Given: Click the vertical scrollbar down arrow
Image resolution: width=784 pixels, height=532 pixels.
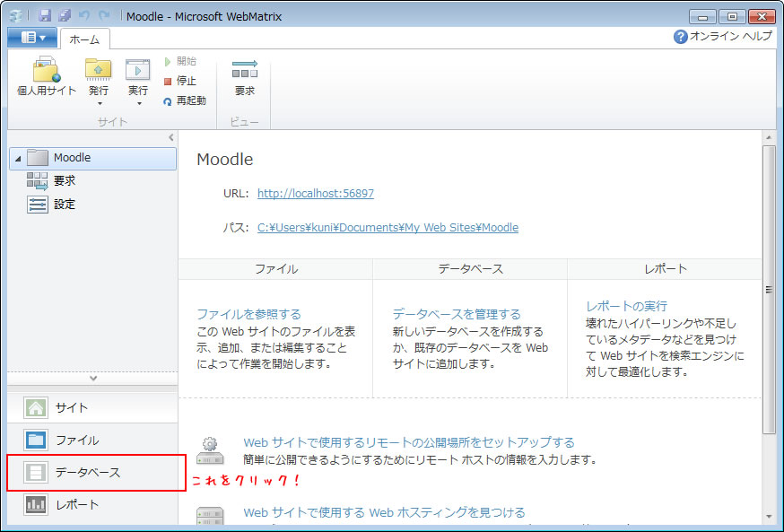Looking at the screenshot, I should pos(769,517).
